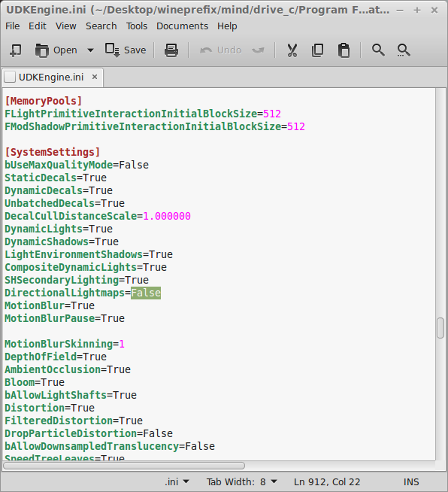
Task: Click the UnbatchedDecals=True line
Action: coord(65,203)
